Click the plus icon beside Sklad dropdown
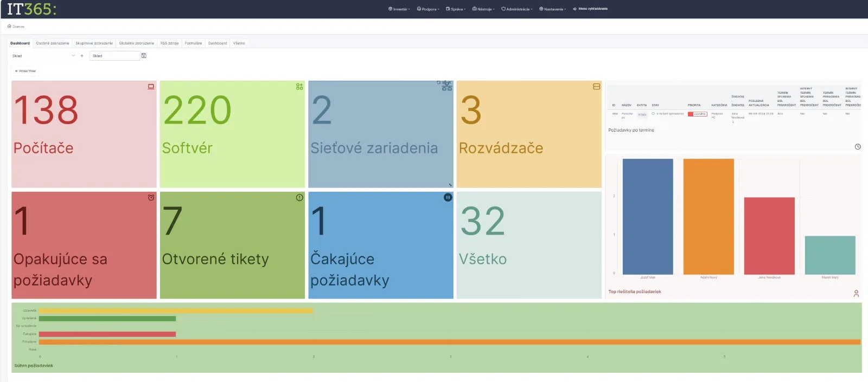Screen dimensions: 868x382 (x=82, y=56)
